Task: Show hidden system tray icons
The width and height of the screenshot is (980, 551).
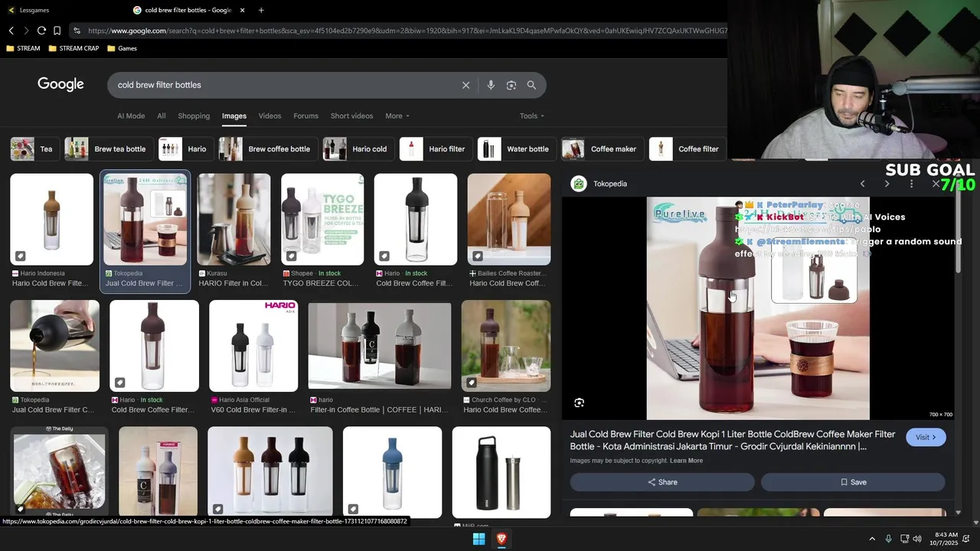Action: 871,539
